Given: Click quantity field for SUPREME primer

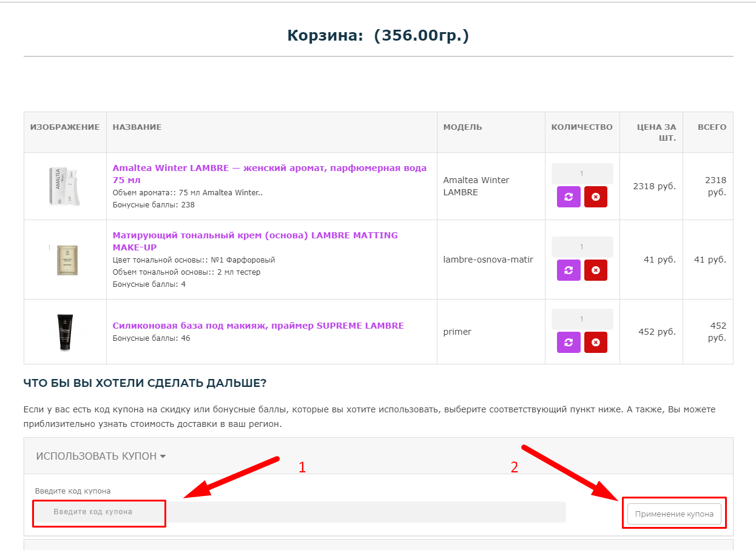Looking at the screenshot, I should (582, 319).
